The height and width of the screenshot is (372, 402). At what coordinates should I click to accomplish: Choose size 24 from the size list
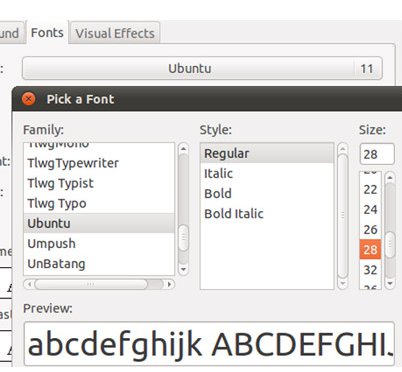tap(370, 209)
